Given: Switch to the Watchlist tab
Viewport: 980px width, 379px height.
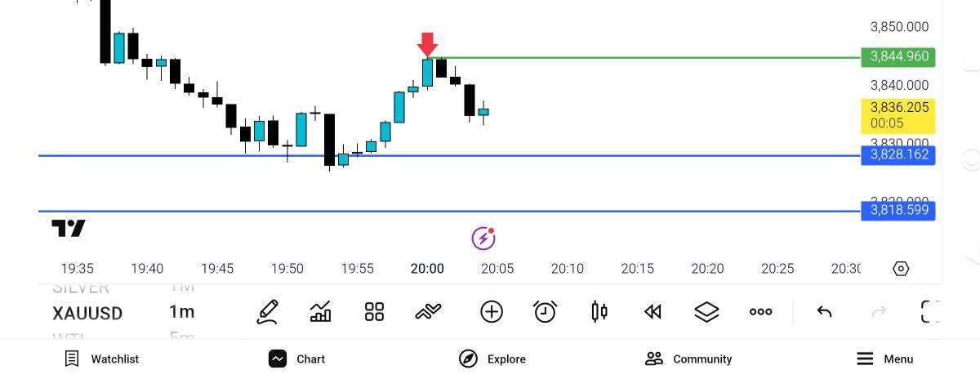Looking at the screenshot, I should pos(102,359).
